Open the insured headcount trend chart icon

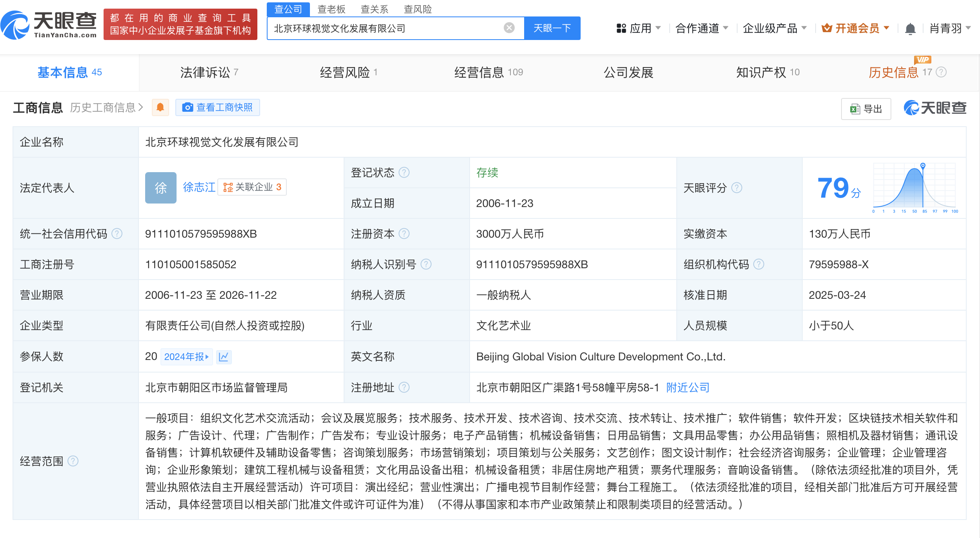point(224,357)
